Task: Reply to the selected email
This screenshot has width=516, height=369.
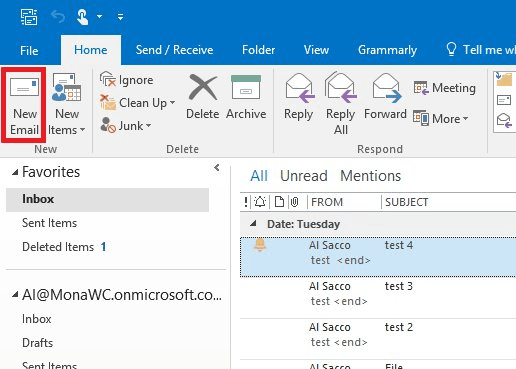Action: tap(299, 97)
